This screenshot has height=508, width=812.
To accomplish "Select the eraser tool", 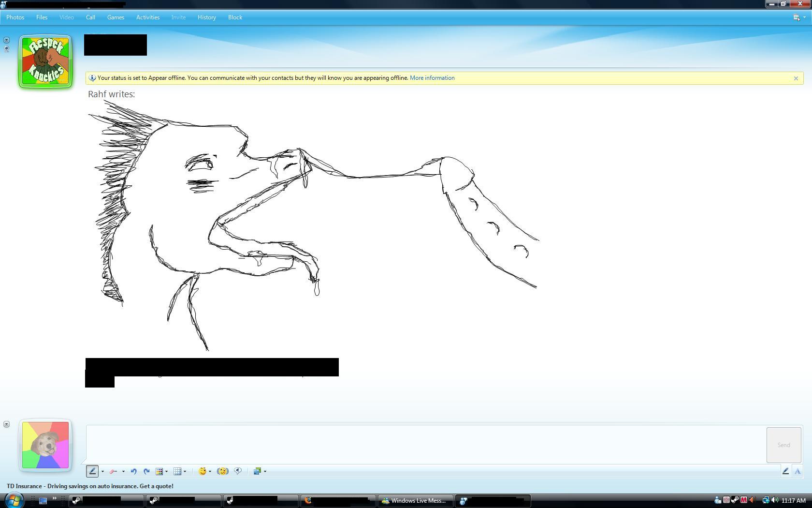I will tap(113, 471).
